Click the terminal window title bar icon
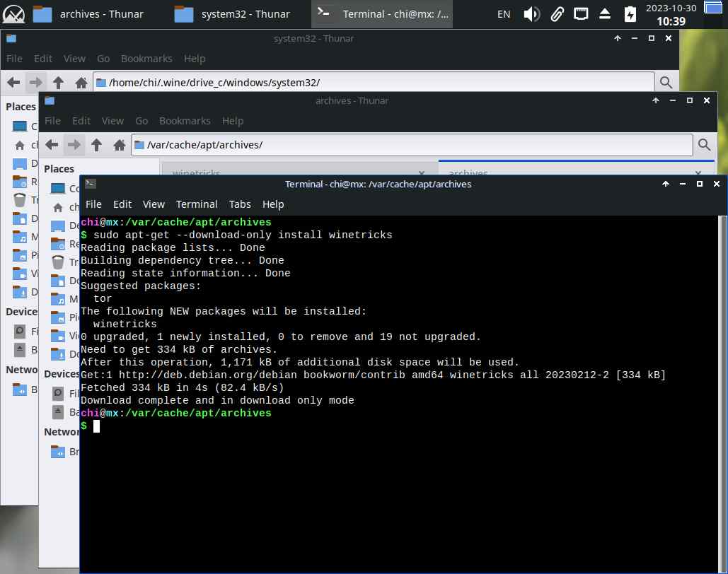The height and width of the screenshot is (574, 728). (91, 184)
